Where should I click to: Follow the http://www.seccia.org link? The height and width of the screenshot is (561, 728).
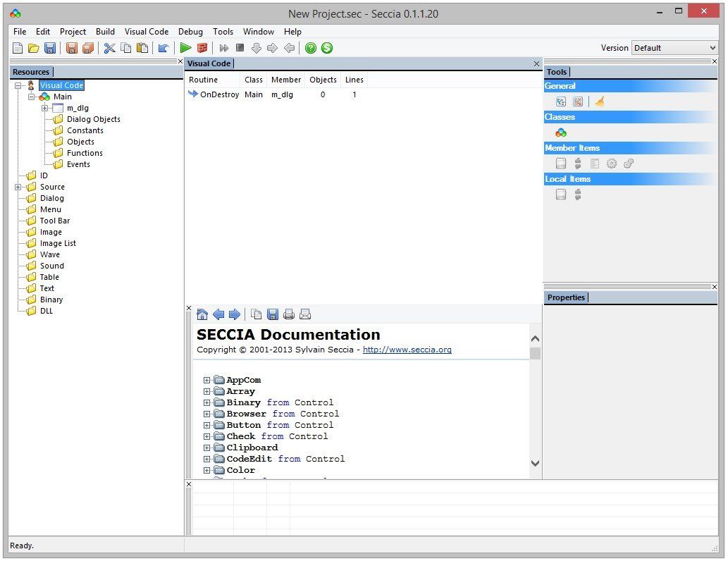(x=407, y=350)
